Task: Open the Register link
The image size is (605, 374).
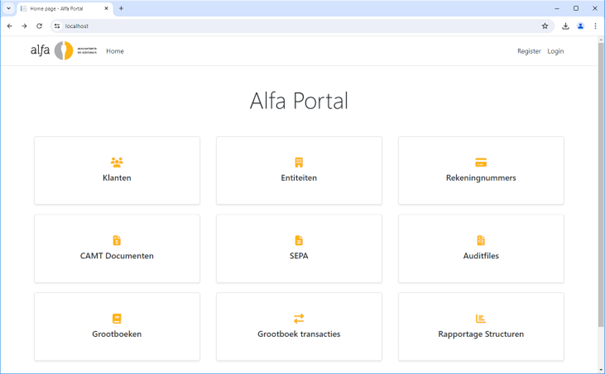Action: click(x=529, y=51)
